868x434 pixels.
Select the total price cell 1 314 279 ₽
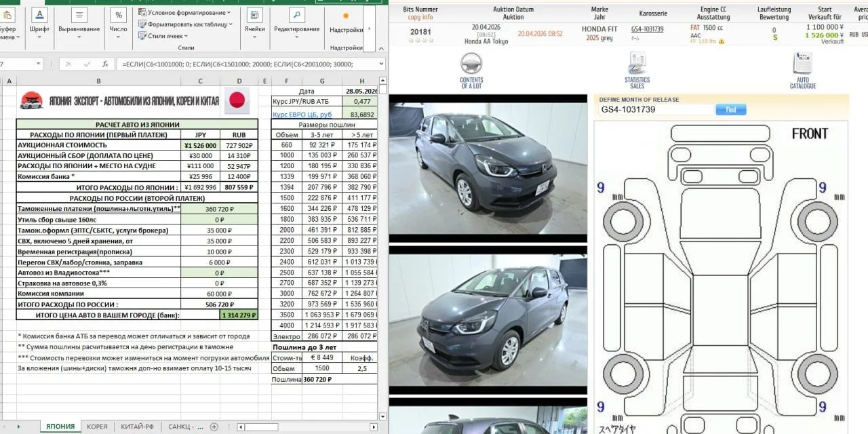pyautogui.click(x=239, y=315)
